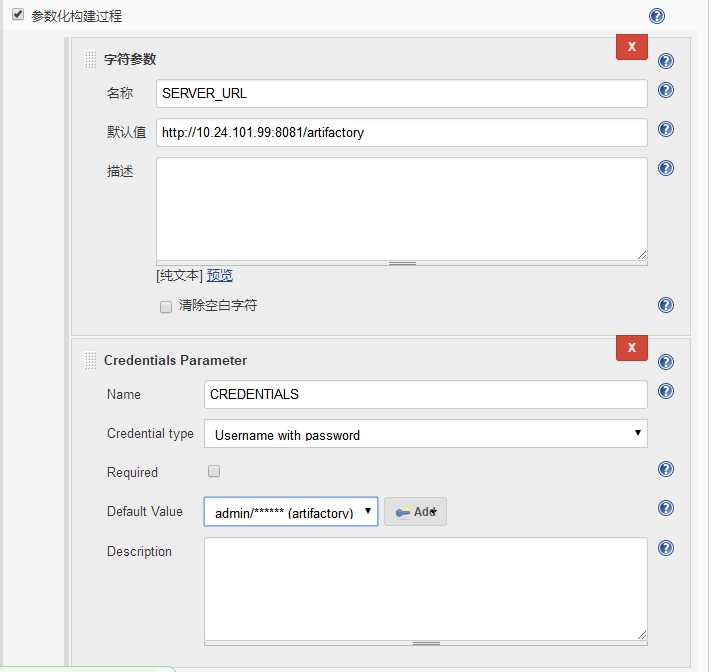The height and width of the screenshot is (672, 727).
Task: Open help for Default Value credentials
Action: click(666, 508)
